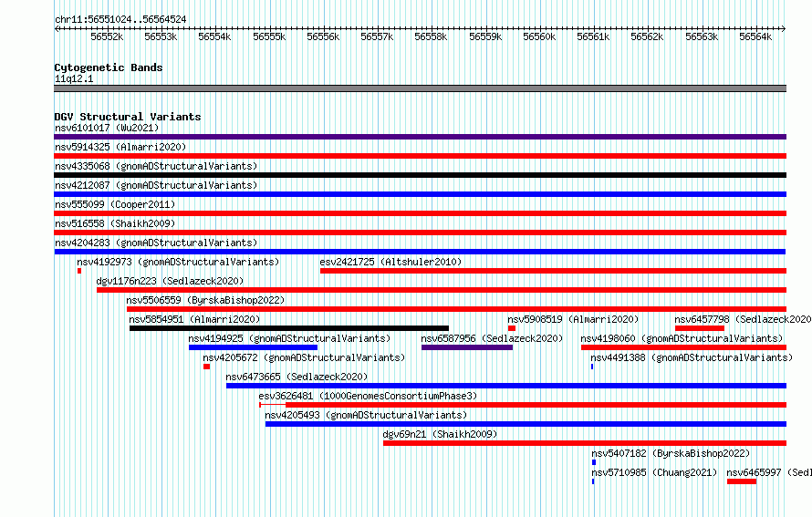Click the red nsv555099 variant bar
The width and height of the screenshot is (812, 517).
tap(420, 213)
